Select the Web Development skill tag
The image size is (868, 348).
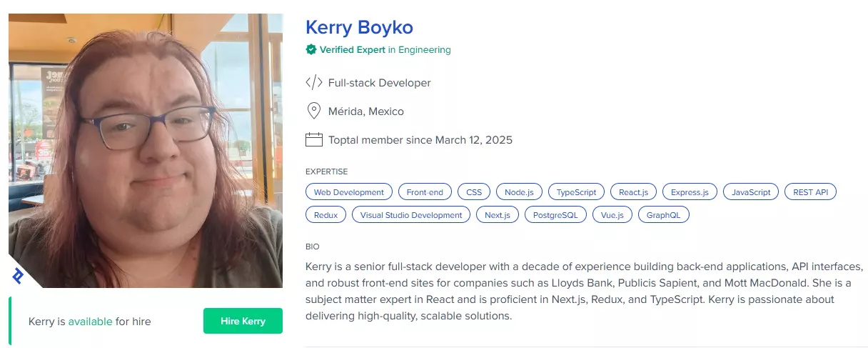(x=349, y=192)
